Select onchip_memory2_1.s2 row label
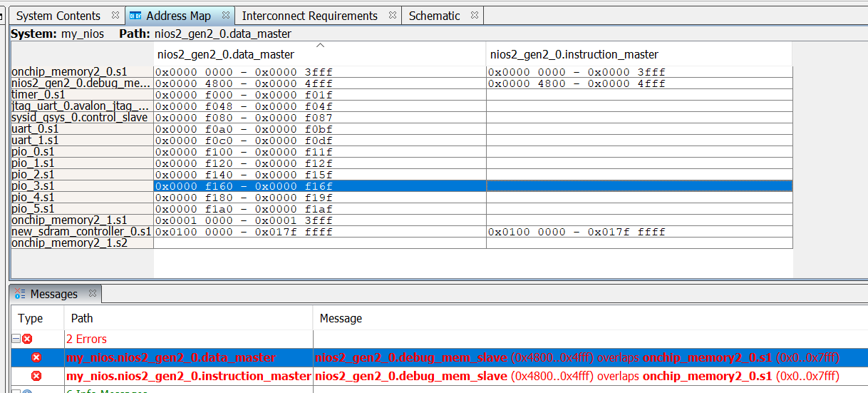 pyautogui.click(x=82, y=243)
